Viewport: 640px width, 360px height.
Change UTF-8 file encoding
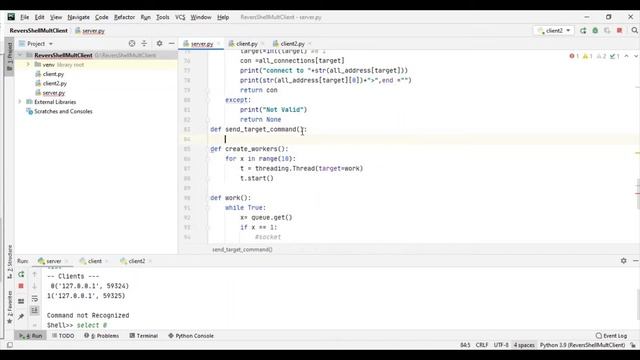(x=501, y=345)
